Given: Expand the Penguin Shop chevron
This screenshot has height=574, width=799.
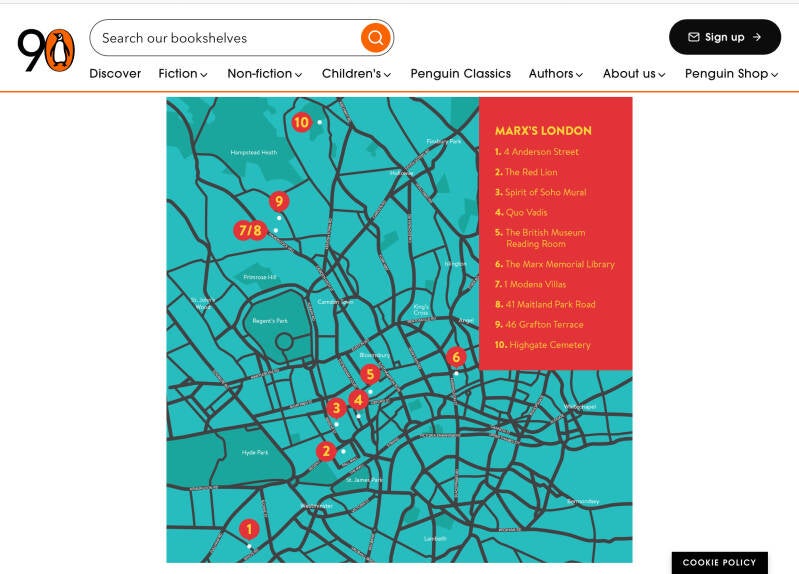Looking at the screenshot, I should tap(775, 74).
